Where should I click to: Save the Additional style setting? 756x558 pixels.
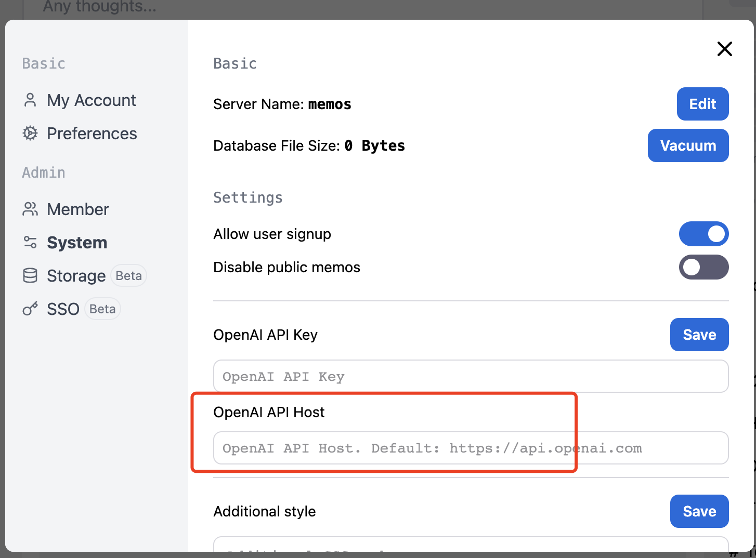point(699,511)
